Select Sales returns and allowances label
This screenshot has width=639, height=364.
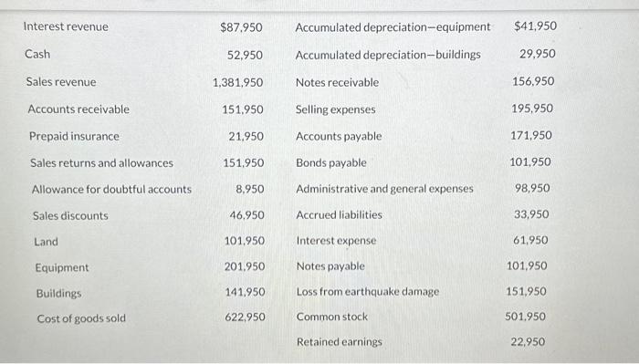[101, 163]
